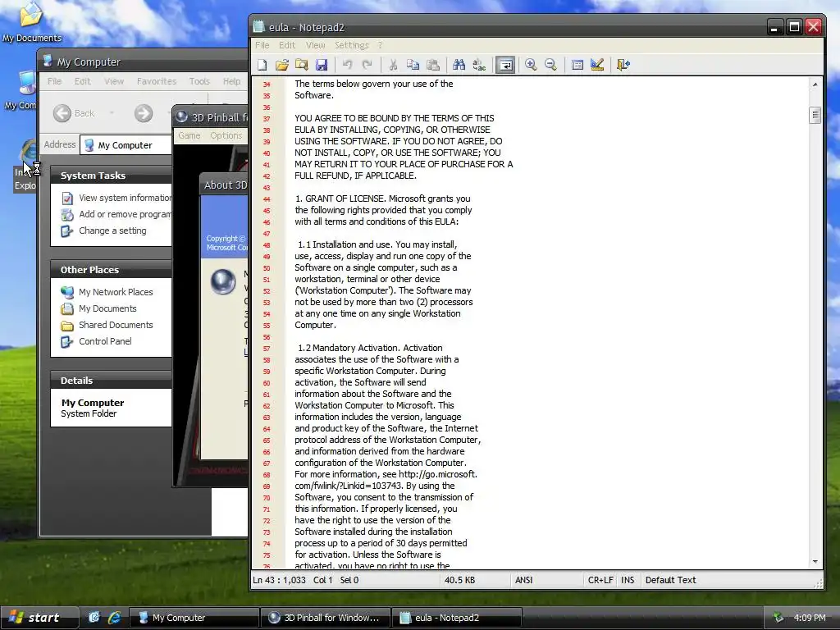Open the Notepad2 ? help menu
This screenshot has width=840, height=630.
point(380,45)
